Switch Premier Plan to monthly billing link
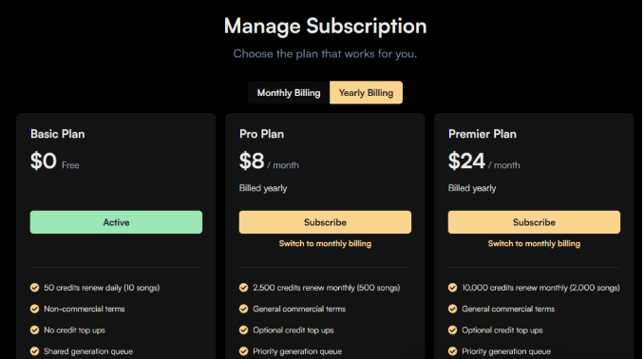 pyautogui.click(x=534, y=243)
